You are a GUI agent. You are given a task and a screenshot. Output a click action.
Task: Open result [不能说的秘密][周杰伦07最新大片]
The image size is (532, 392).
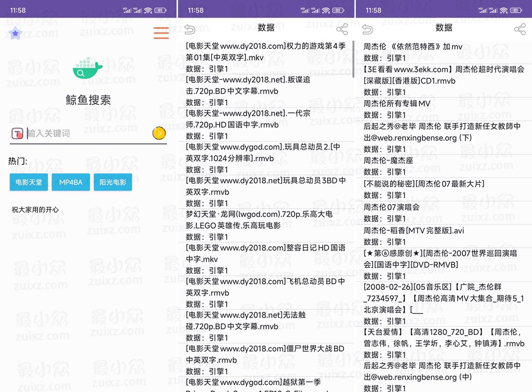444,189
